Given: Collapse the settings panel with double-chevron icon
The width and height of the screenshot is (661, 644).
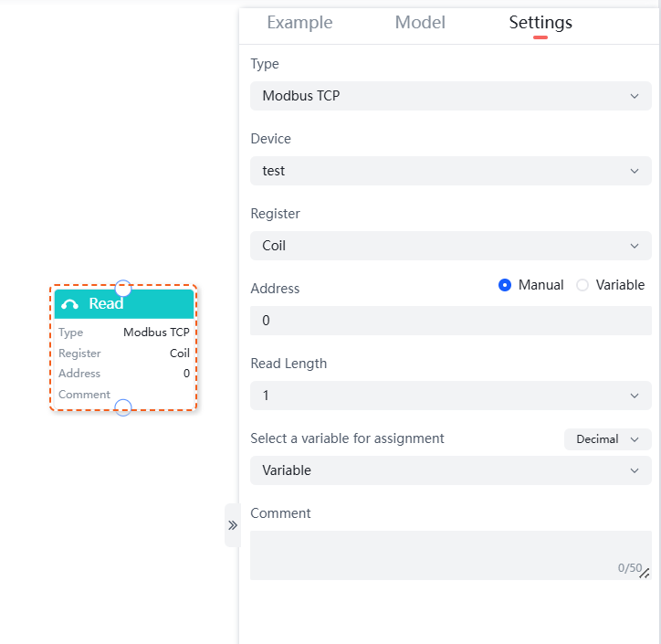Looking at the screenshot, I should (232, 525).
